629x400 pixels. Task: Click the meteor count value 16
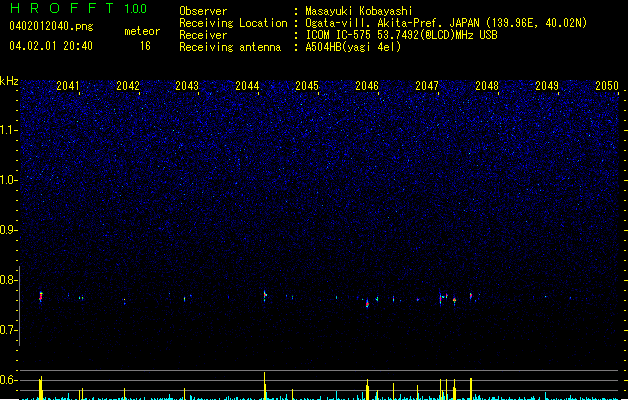click(x=145, y=46)
